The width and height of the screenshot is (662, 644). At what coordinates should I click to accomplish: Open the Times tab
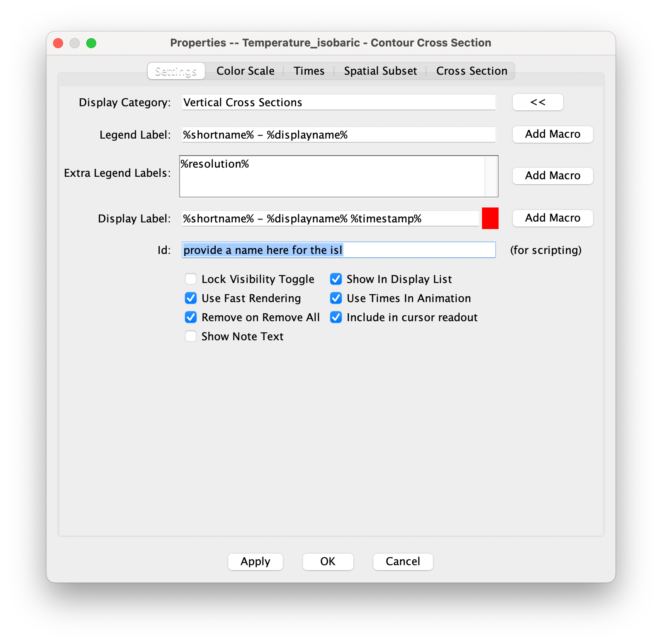pyautogui.click(x=309, y=71)
